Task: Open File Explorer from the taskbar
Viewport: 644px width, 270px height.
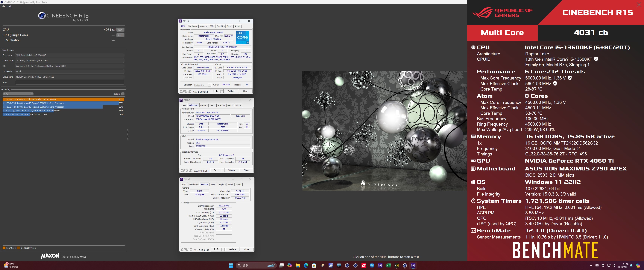Action: click(x=298, y=265)
